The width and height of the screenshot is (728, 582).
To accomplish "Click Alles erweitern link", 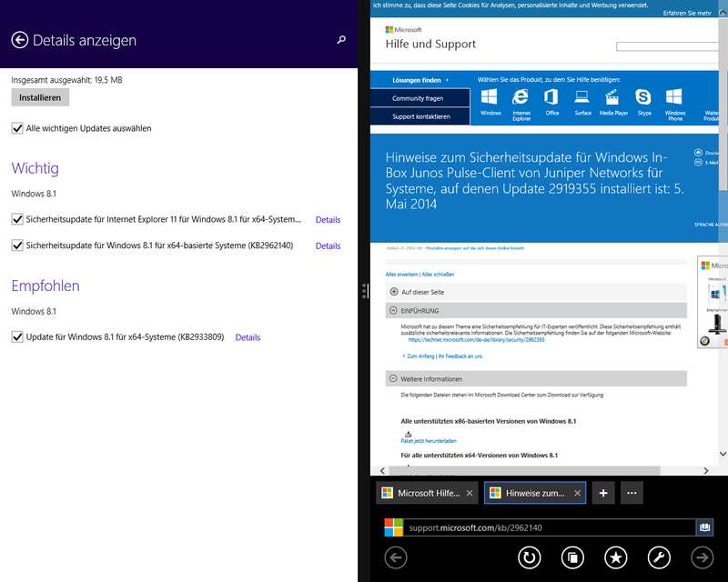I will [401, 275].
